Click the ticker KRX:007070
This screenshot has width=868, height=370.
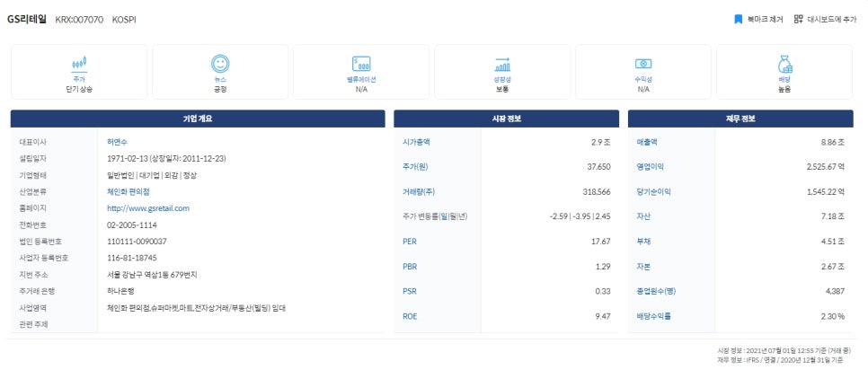(79, 20)
